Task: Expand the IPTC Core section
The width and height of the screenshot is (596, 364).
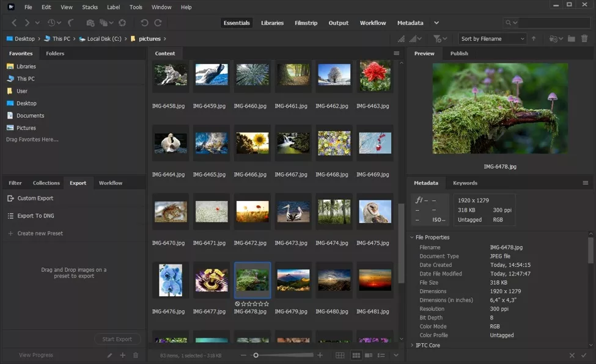Action: coord(412,345)
